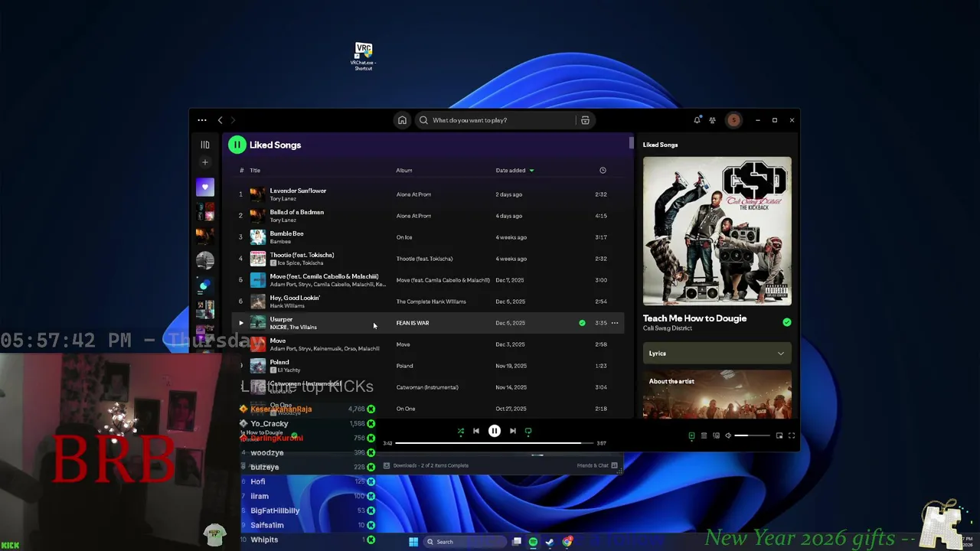Open FEAR IS WAR album link

413,323
